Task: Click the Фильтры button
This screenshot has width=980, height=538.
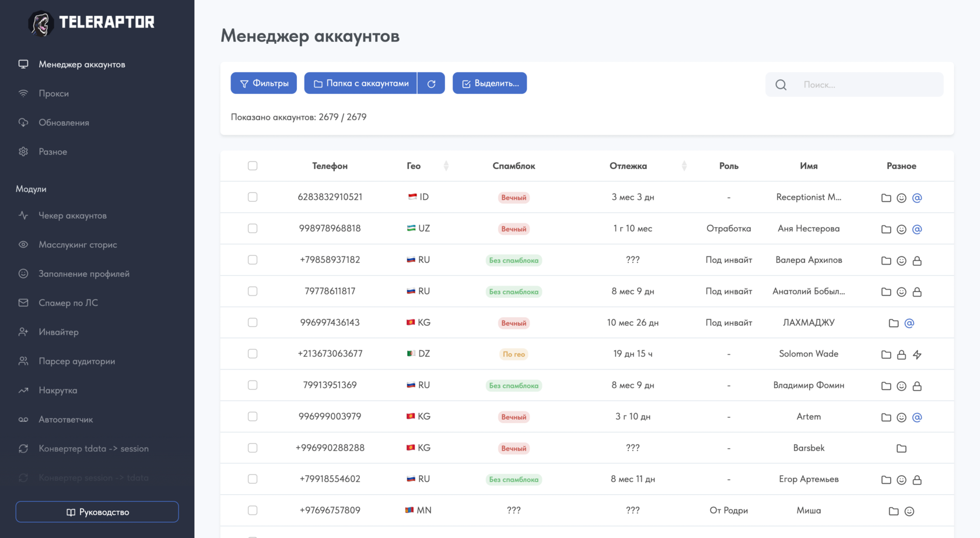Action: tap(264, 83)
